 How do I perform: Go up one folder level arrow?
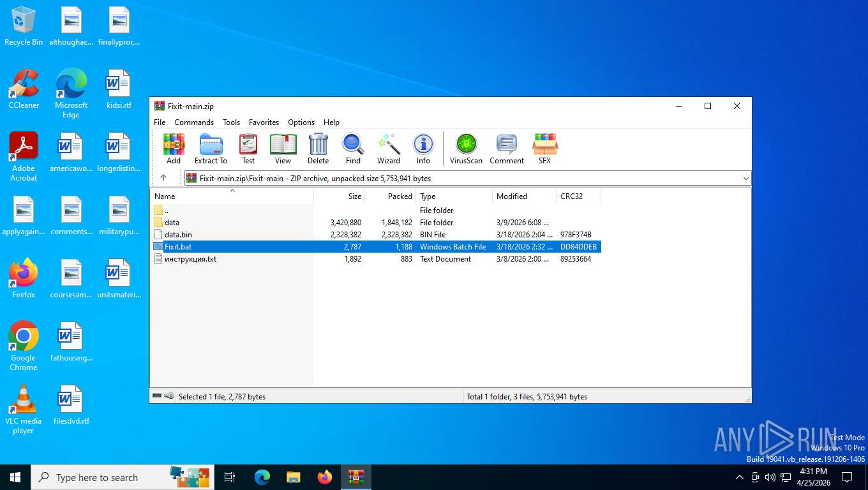[x=163, y=178]
